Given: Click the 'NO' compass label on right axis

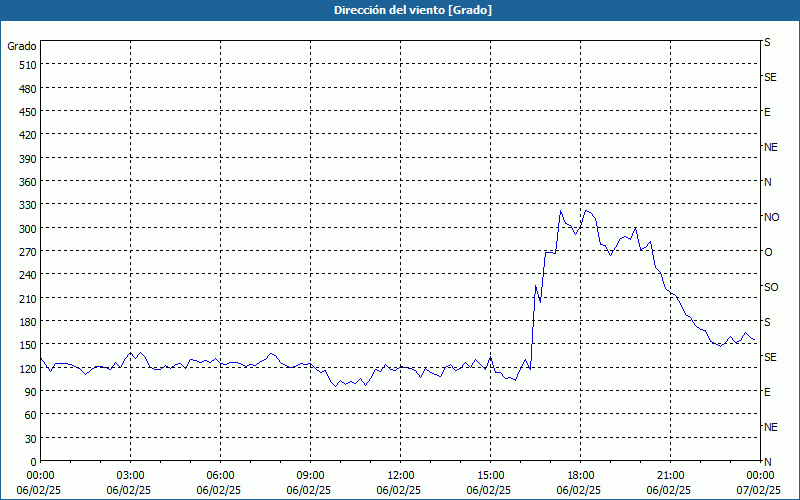Looking at the screenshot, I should [771, 217].
